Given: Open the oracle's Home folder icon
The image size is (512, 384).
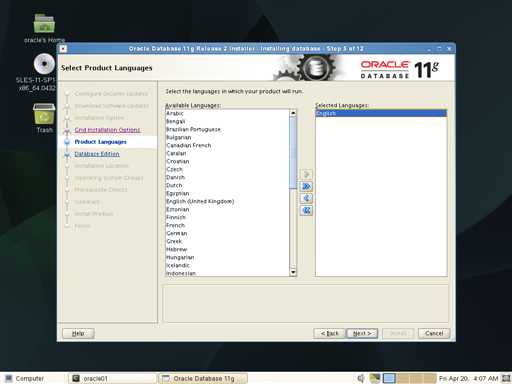Looking at the screenshot, I should click(44, 24).
